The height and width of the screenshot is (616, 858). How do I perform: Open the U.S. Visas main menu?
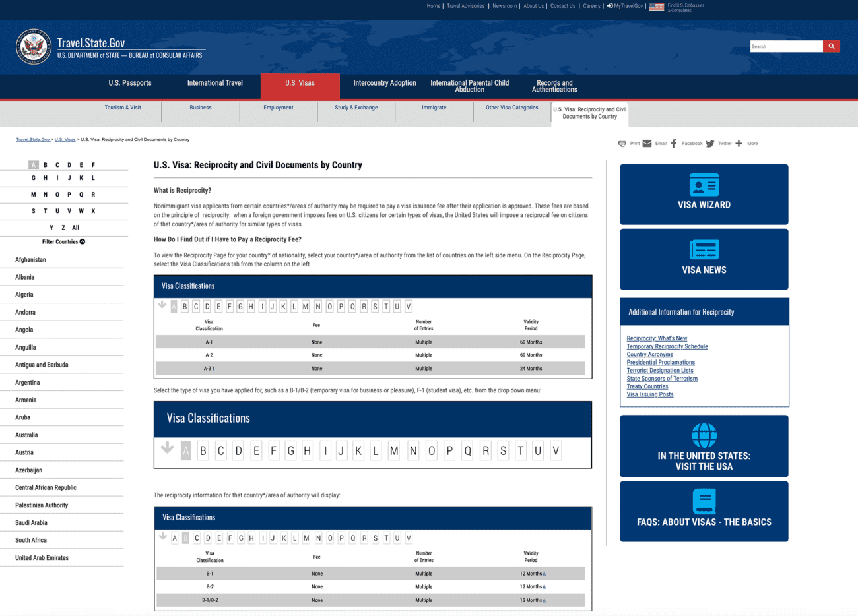point(300,83)
